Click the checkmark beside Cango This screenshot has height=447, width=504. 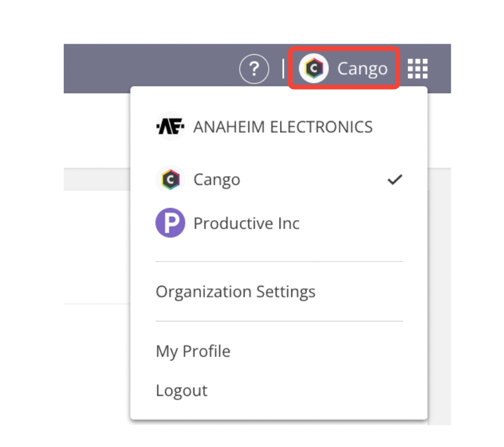click(395, 180)
